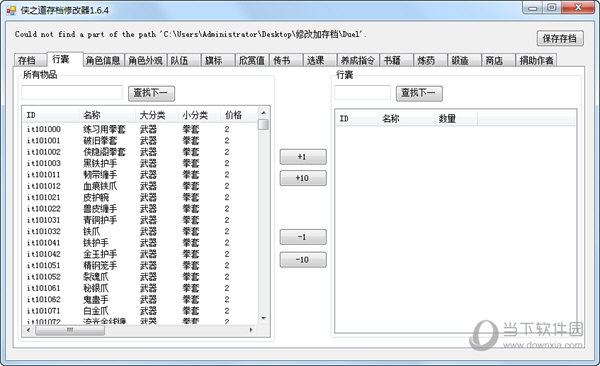This screenshot has width=600, height=366.
Task: Click the 小分类 column header
Action: [x=199, y=115]
